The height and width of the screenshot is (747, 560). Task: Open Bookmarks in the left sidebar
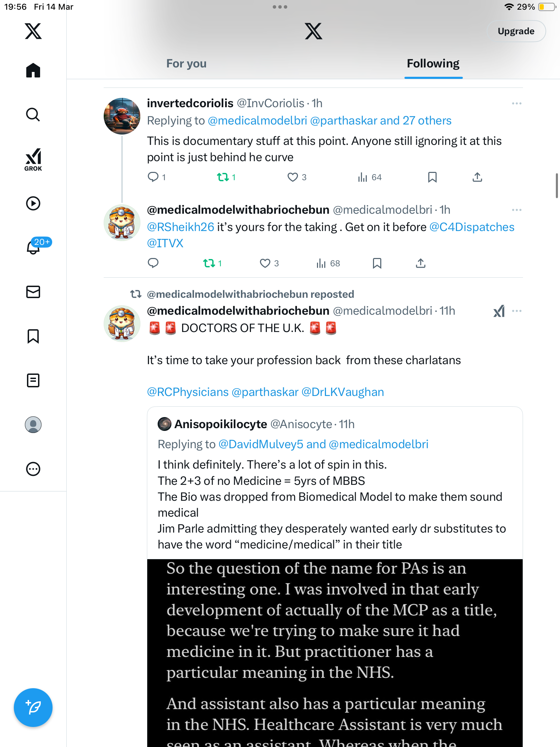pos(33,336)
